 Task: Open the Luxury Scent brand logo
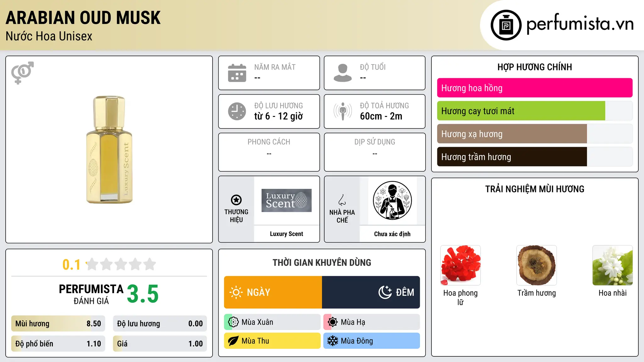286,200
